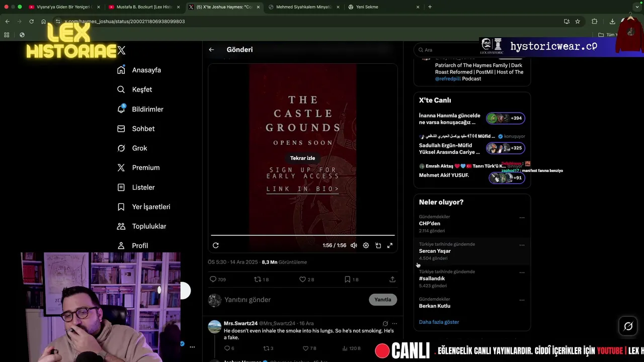644x362 pixels.
Task: Click the Grok icon on Mrs.Swartz24 reply
Action: coord(385,324)
